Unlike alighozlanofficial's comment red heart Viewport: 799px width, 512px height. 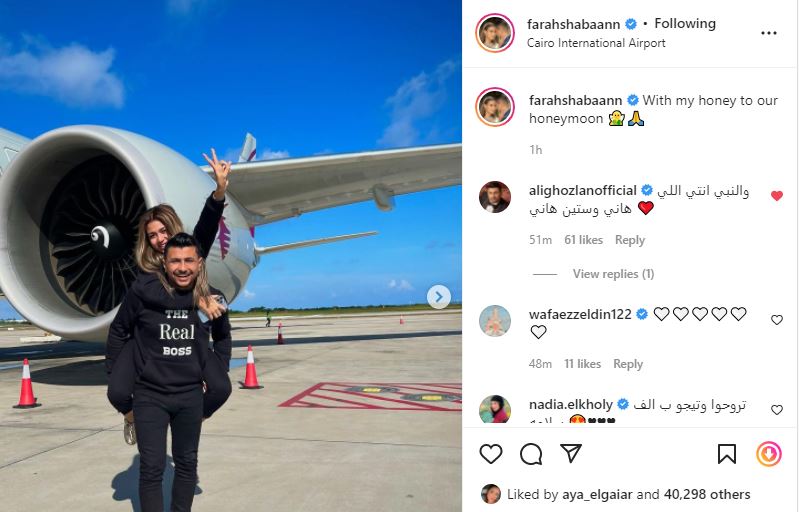(x=777, y=196)
